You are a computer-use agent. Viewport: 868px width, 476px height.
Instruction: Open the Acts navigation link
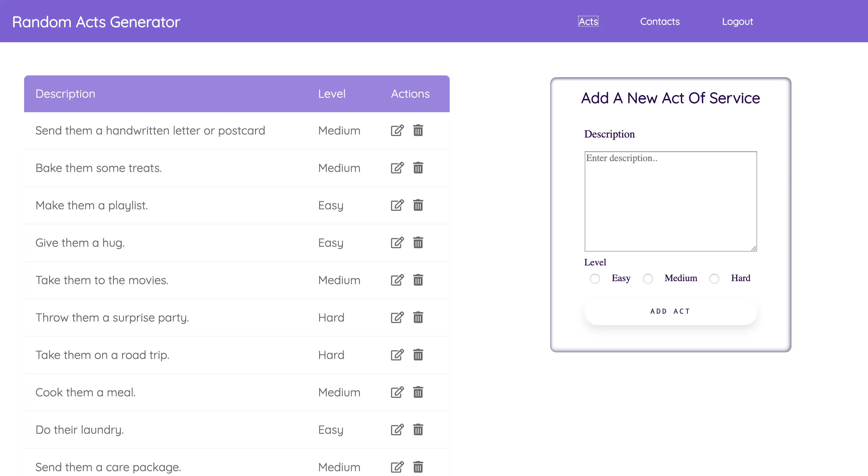588,21
